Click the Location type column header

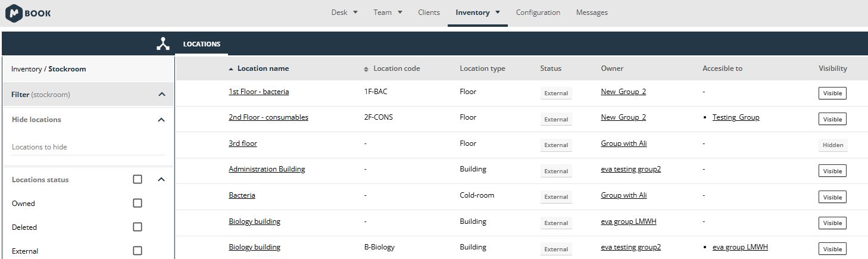(x=482, y=68)
